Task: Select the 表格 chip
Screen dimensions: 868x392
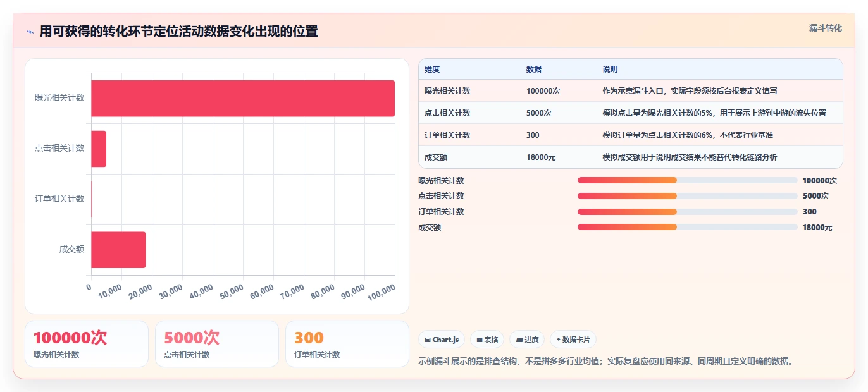Action: [x=487, y=340]
